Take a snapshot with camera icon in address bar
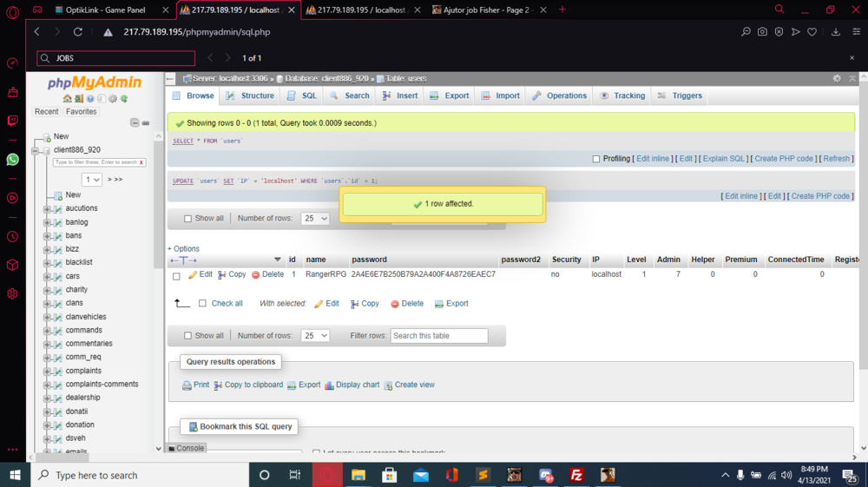 click(x=762, y=32)
